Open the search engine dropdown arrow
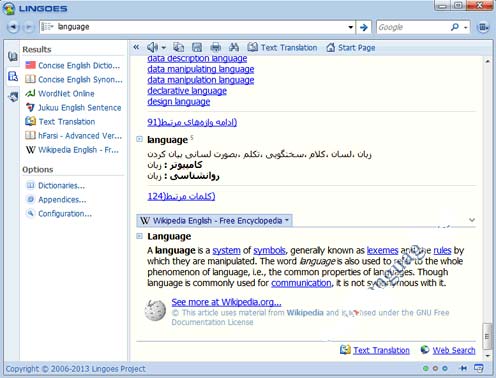The image size is (496, 378). 466,28
